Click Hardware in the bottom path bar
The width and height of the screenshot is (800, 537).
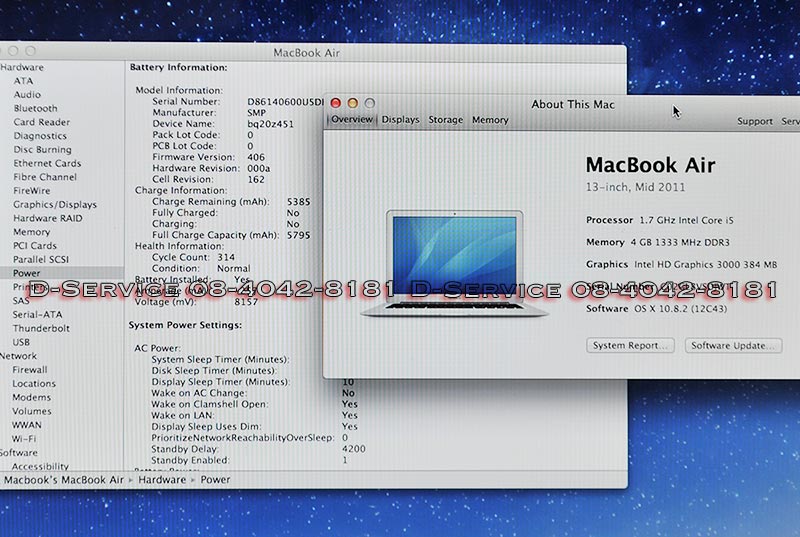(x=162, y=480)
